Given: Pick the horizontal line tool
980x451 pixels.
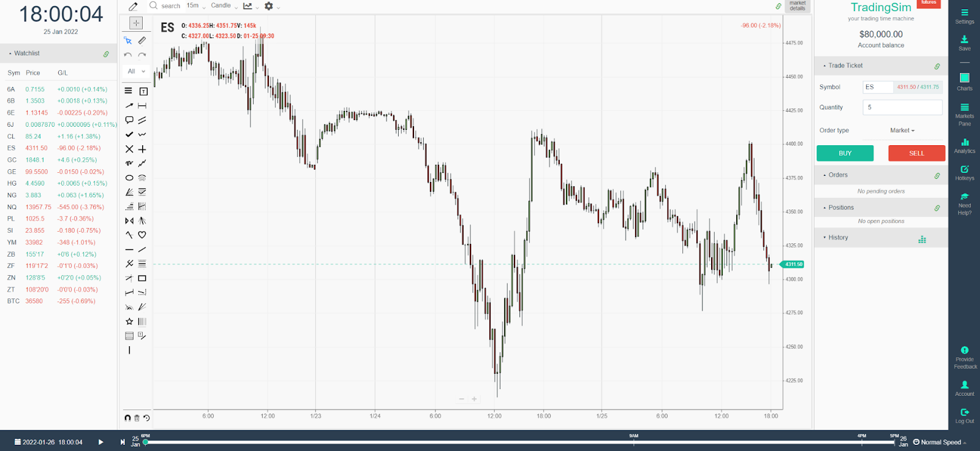Looking at the screenshot, I should pyautogui.click(x=129, y=249).
